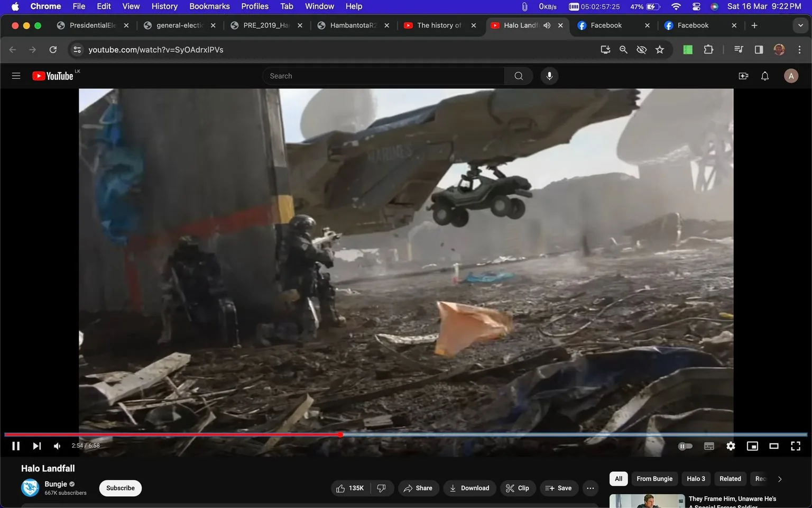Screen dimensions: 812x508
Task: Toggle autoplay off
Action: 685,446
